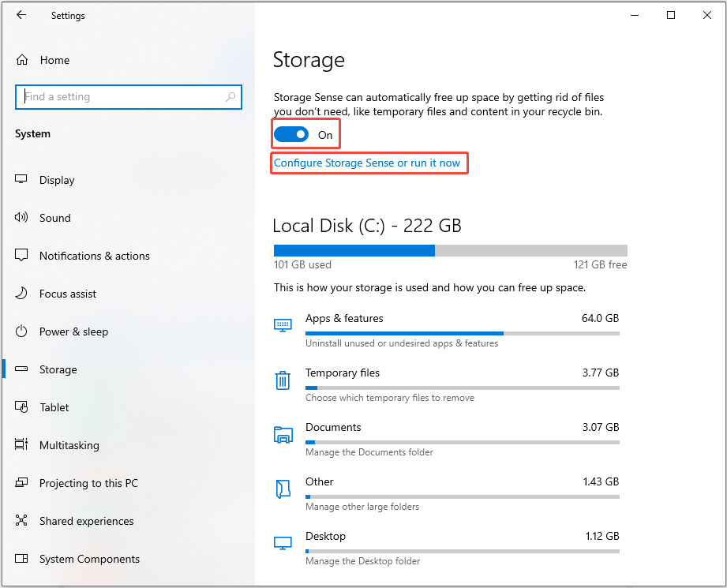Click the Display monitor icon
This screenshot has width=727, height=588.
click(x=21, y=179)
